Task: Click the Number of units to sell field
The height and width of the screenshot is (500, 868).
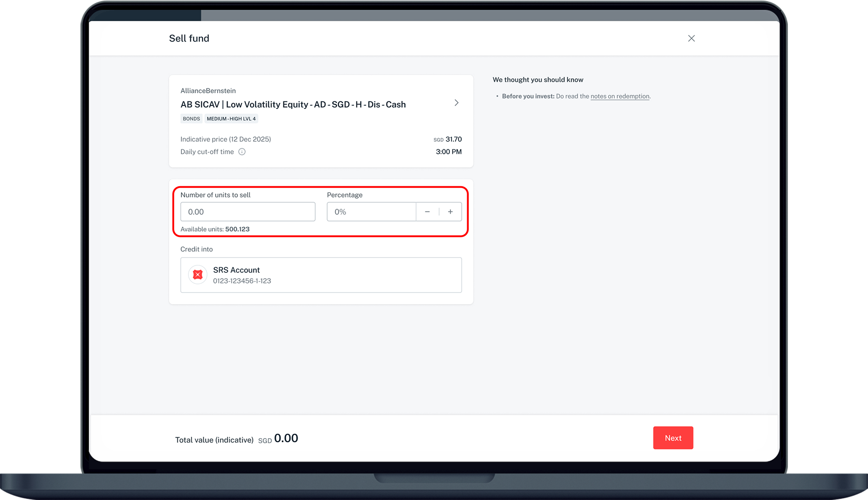Action: [248, 212]
